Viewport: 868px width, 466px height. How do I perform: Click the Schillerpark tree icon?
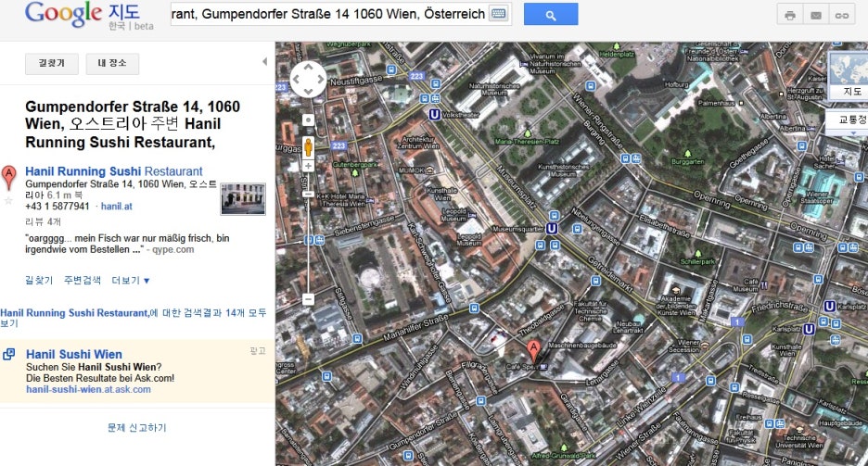coord(697,254)
